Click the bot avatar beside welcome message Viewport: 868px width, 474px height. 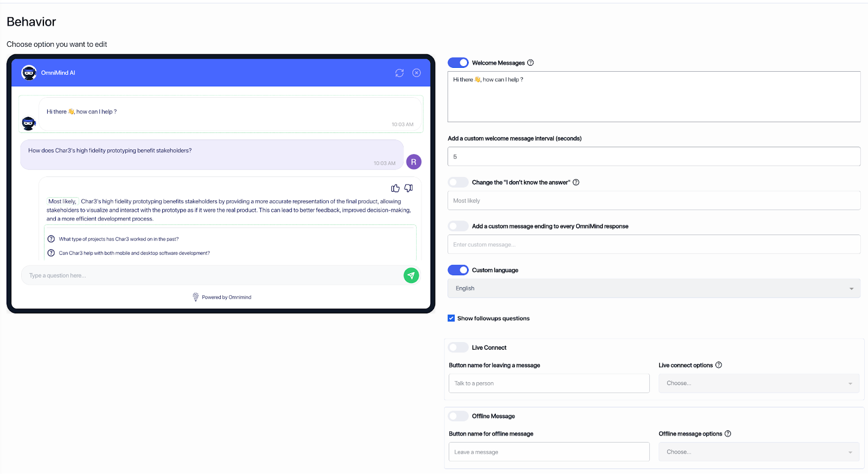[x=29, y=123]
